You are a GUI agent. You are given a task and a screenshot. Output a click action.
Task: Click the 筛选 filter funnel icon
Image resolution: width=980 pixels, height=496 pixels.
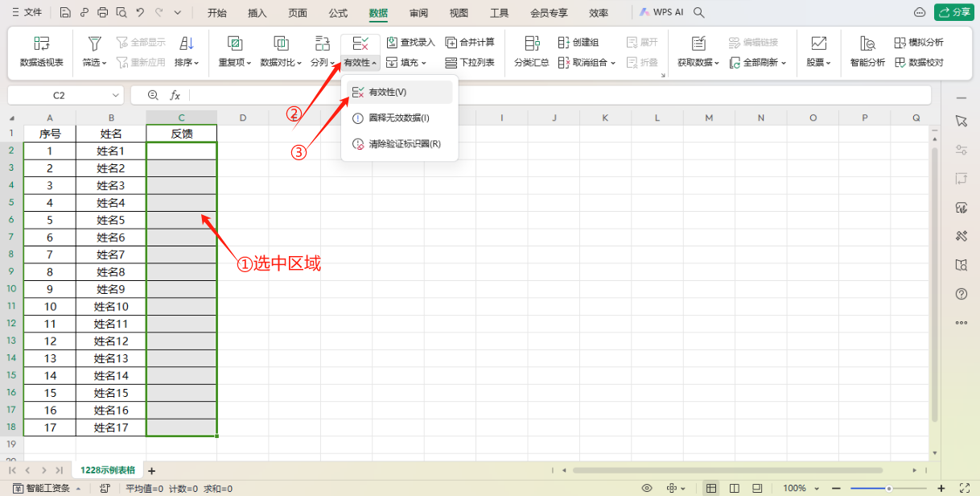click(x=95, y=43)
